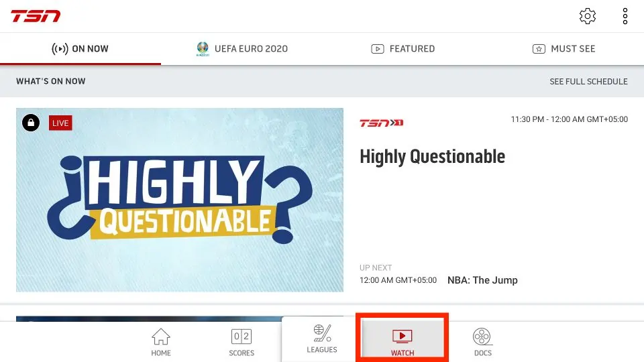Select the Highly Questionable show title
This screenshot has width=644, height=362.
click(432, 156)
